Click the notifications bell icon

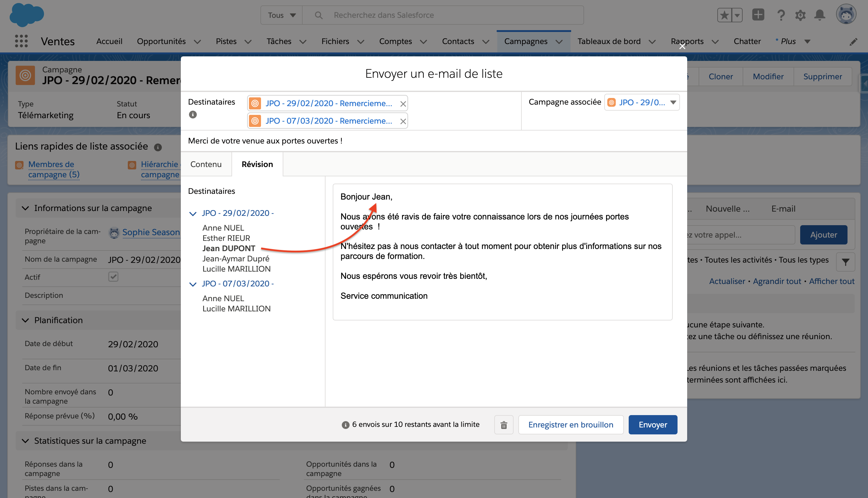[x=819, y=15]
